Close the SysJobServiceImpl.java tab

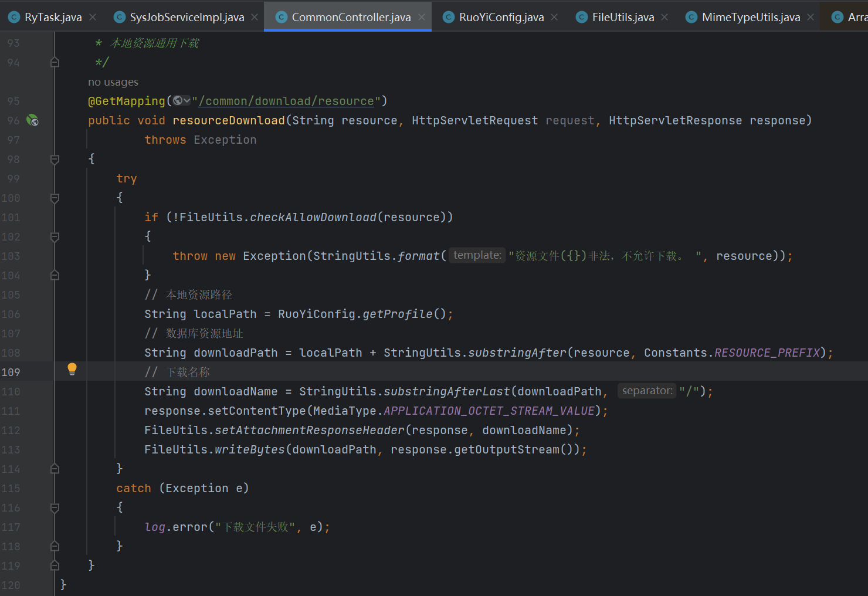[x=255, y=18]
